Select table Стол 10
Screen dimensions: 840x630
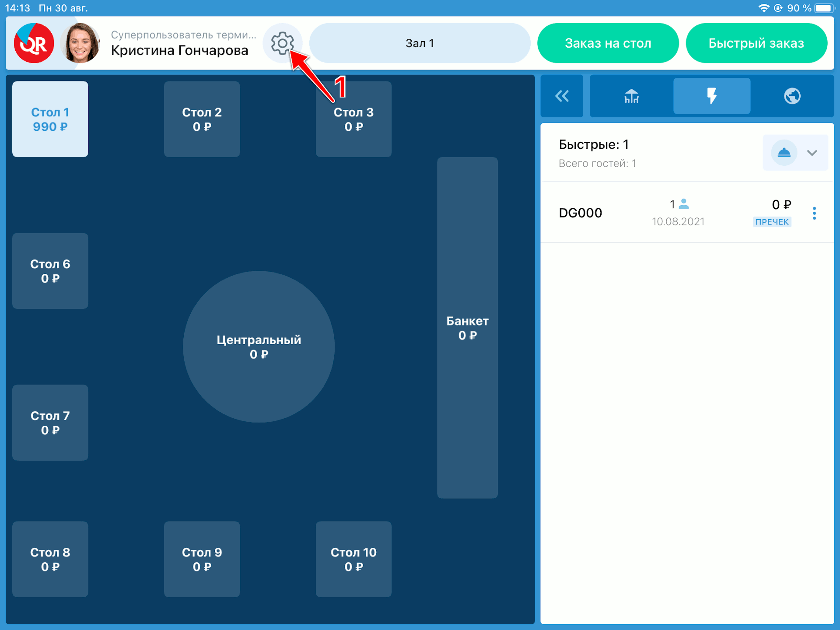pos(353,559)
